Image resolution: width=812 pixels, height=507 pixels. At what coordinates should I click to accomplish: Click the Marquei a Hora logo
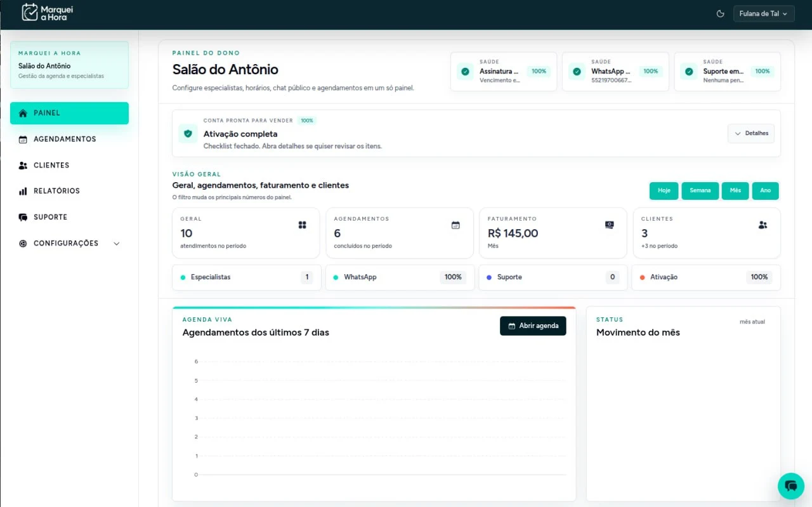pyautogui.click(x=48, y=13)
